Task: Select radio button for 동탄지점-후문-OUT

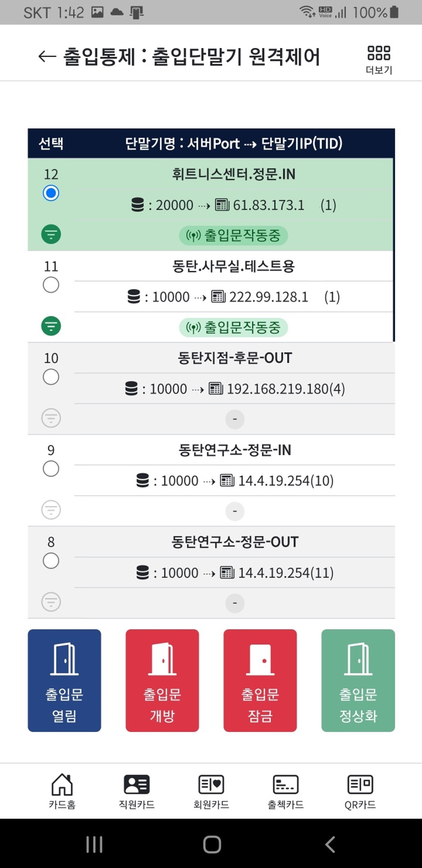Action: [51, 377]
